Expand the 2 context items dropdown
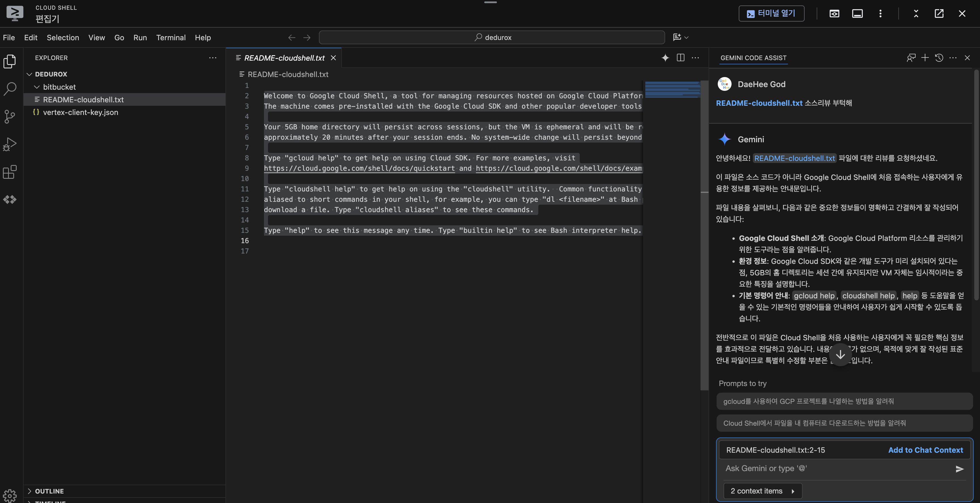The width and height of the screenshot is (980, 503). pyautogui.click(x=762, y=491)
